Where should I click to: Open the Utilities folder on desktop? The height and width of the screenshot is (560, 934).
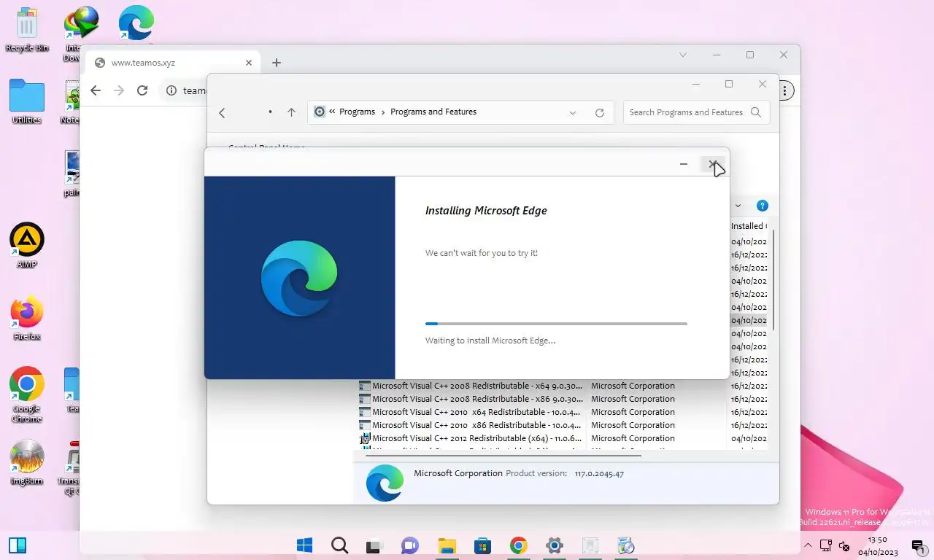pos(27,102)
